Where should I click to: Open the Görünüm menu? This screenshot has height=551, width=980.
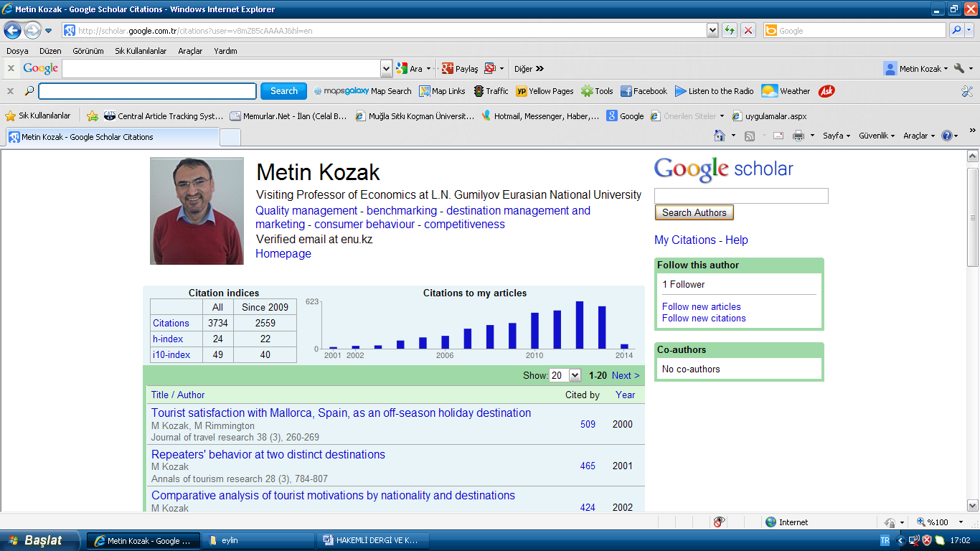(88, 51)
